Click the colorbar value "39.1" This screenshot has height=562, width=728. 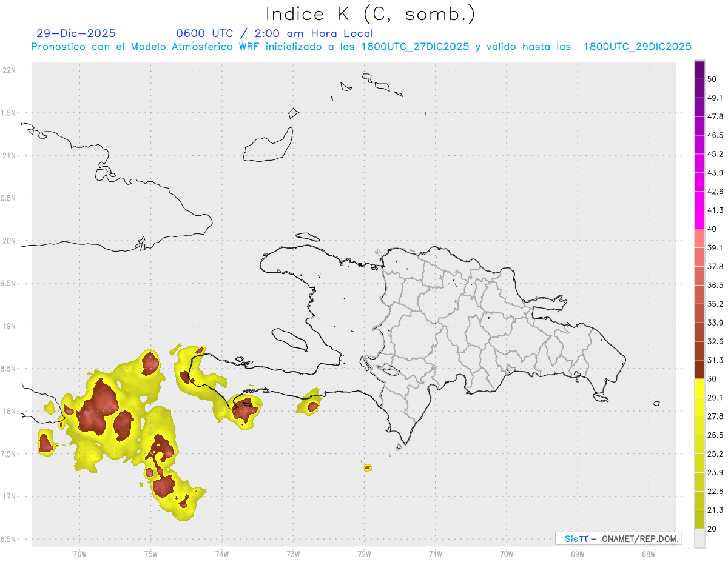tap(715, 247)
